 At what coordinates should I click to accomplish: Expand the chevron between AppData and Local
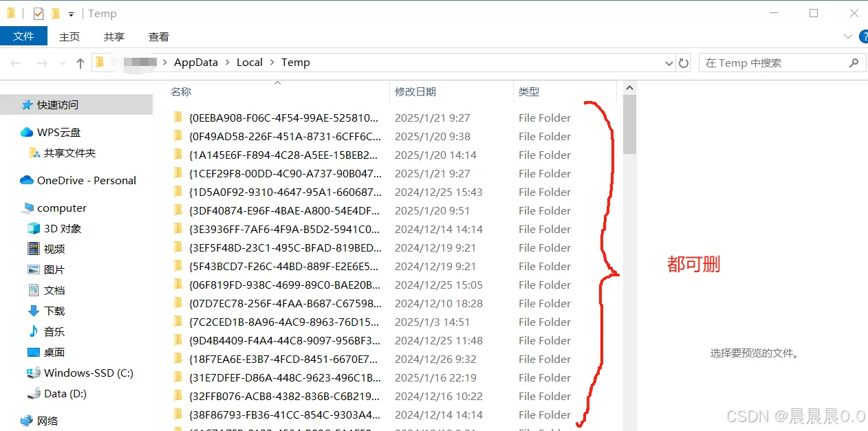(x=227, y=63)
